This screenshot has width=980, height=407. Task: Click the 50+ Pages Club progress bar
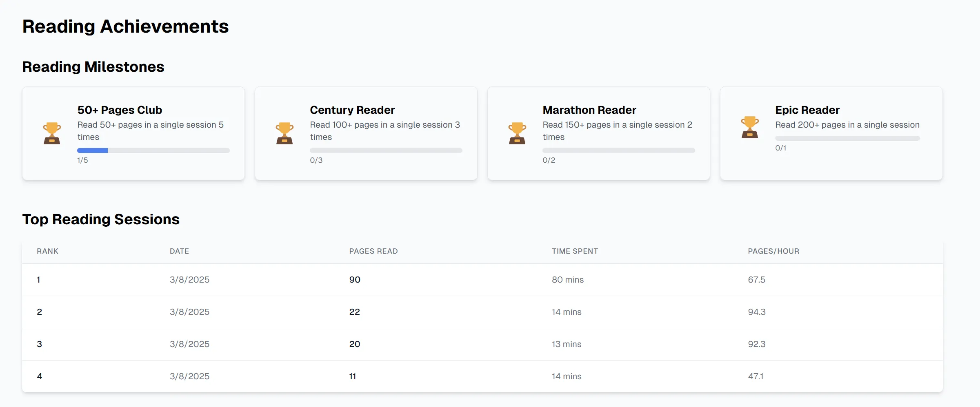153,150
